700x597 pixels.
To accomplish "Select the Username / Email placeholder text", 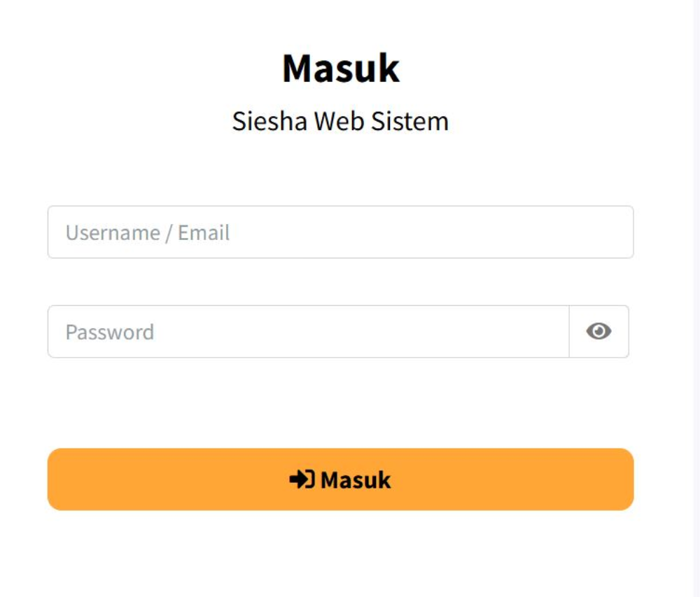I will (148, 232).
